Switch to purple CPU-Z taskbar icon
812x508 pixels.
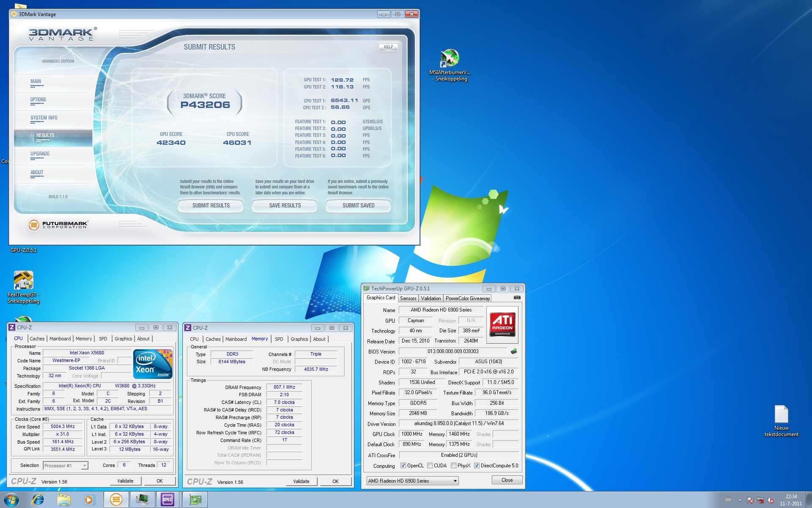pyautogui.click(x=168, y=500)
